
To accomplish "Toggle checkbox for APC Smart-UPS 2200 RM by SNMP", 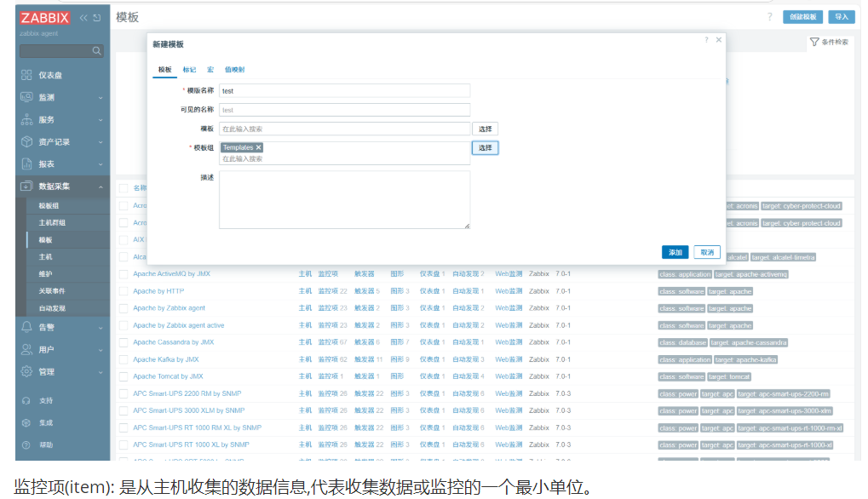I will 124,394.
